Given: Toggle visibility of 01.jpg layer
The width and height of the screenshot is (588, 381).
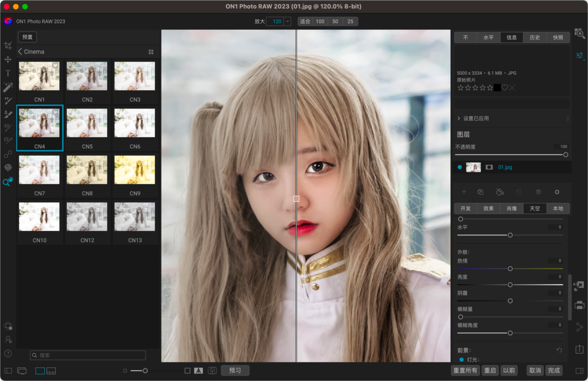Looking at the screenshot, I should point(460,167).
